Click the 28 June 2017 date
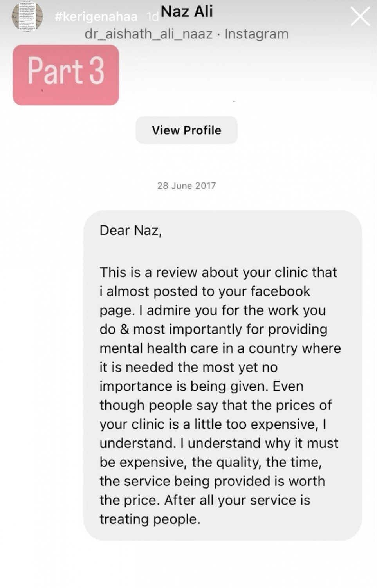Screen dimensions: 377x588 point(186,186)
